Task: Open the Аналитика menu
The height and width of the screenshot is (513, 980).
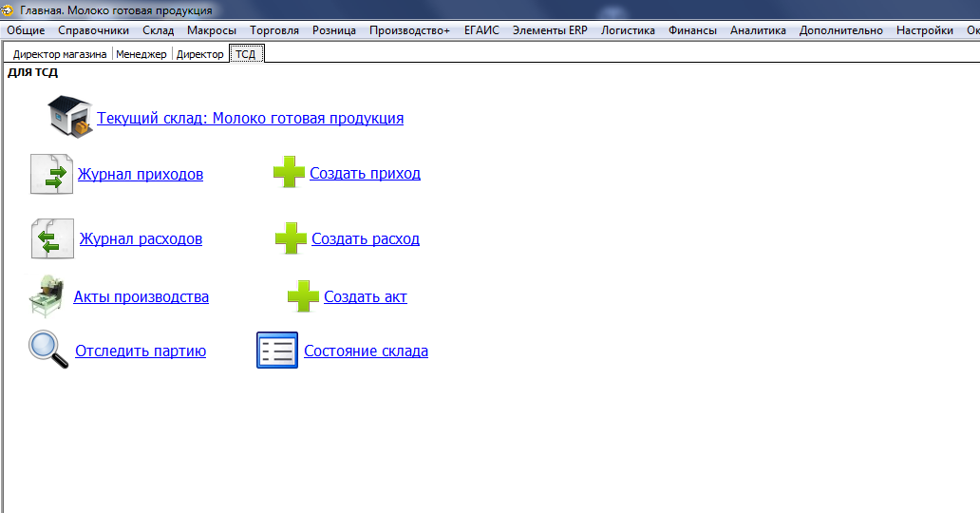Action: tap(758, 30)
